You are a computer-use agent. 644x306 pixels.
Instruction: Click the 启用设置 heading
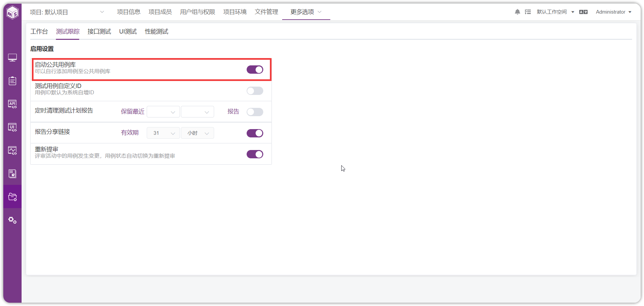pyautogui.click(x=42, y=49)
